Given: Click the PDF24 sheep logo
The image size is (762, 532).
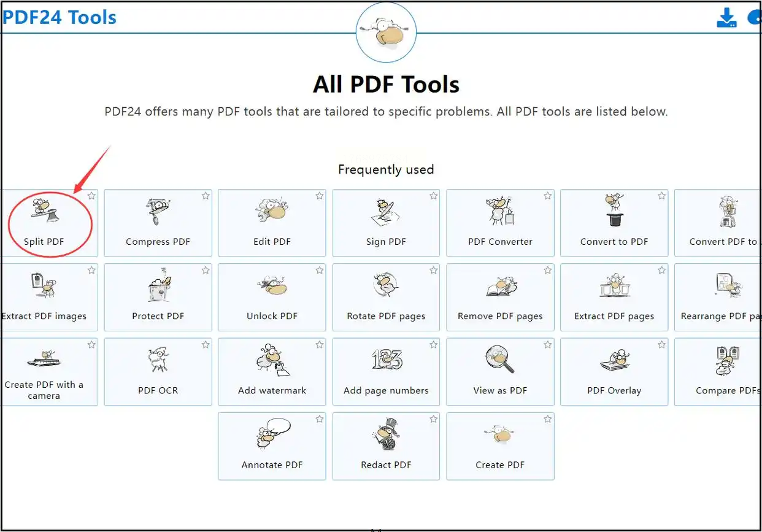Looking at the screenshot, I should (386, 32).
